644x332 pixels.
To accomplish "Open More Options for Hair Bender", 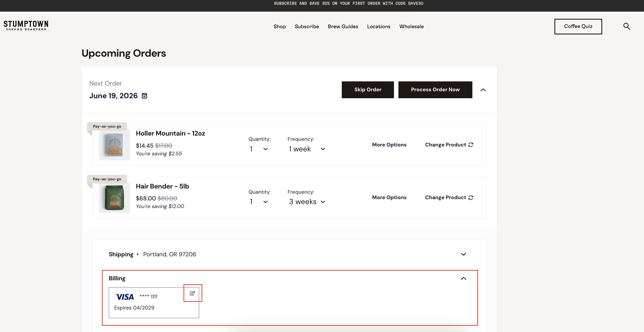I will coord(389,197).
